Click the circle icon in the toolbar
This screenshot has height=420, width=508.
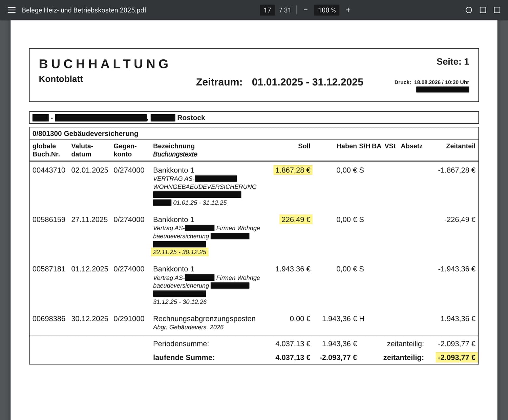click(469, 10)
